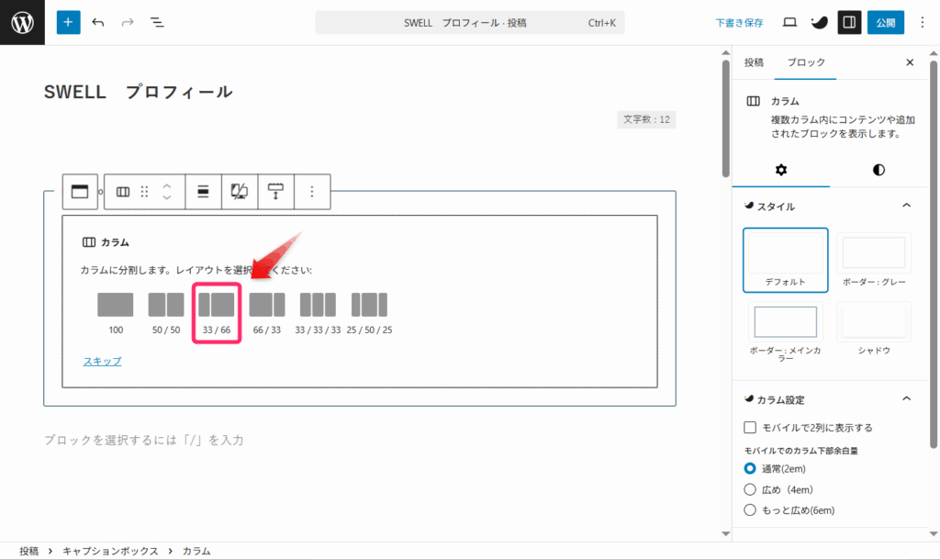Image resolution: width=940 pixels, height=560 pixels.
Task: Open preview device laptop icon
Action: click(x=789, y=22)
